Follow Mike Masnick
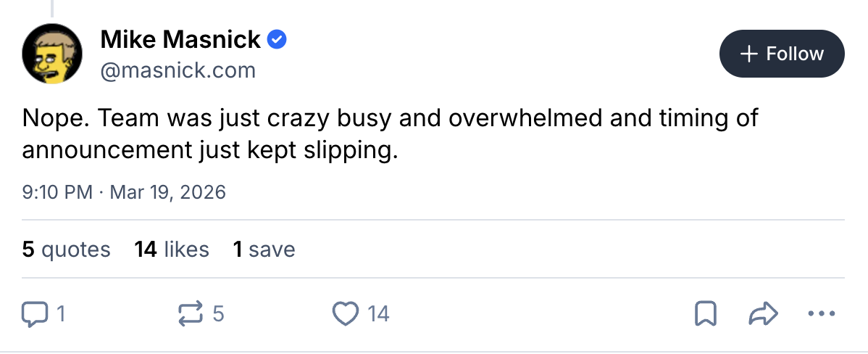This screenshot has width=868, height=354. click(x=782, y=54)
